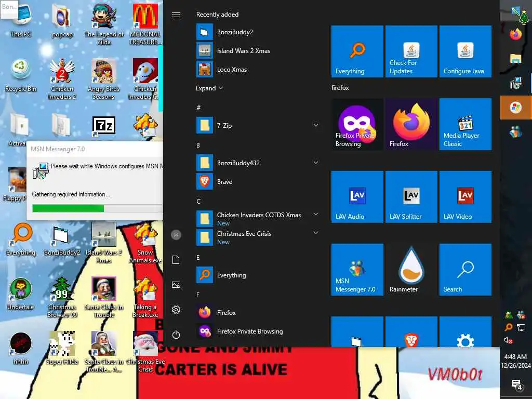Open the Configure Java tile
The image size is (532, 399).
(465, 51)
